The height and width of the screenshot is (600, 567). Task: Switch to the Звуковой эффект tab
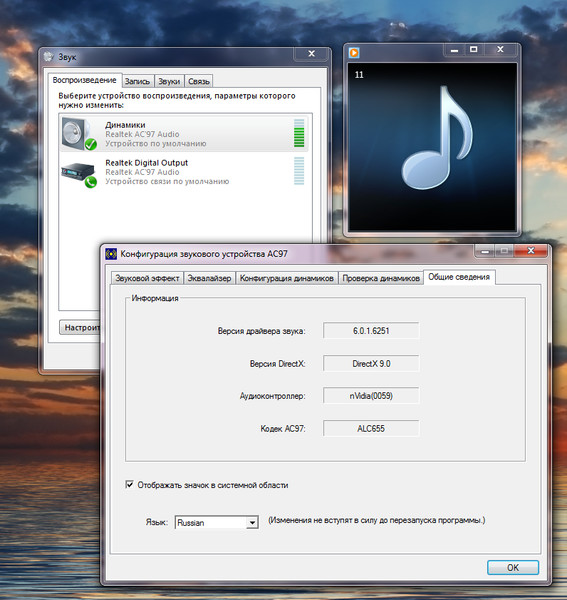[147, 278]
